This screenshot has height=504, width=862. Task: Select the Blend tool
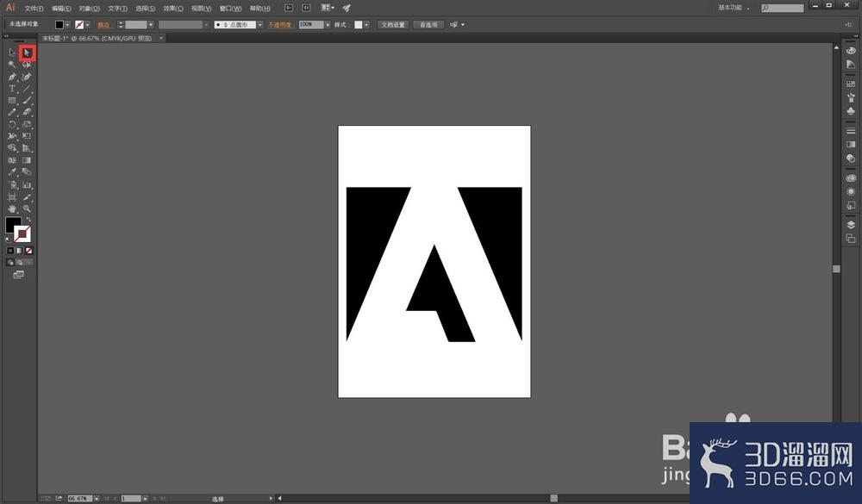click(27, 172)
